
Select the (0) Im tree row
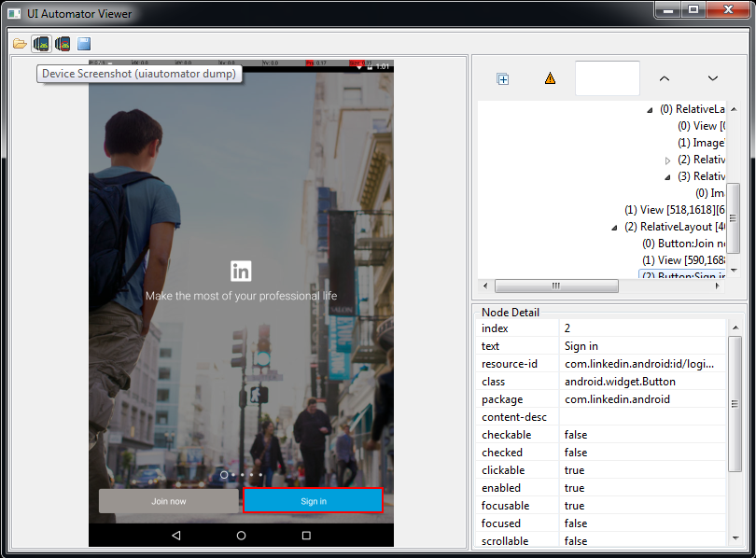coord(709,193)
